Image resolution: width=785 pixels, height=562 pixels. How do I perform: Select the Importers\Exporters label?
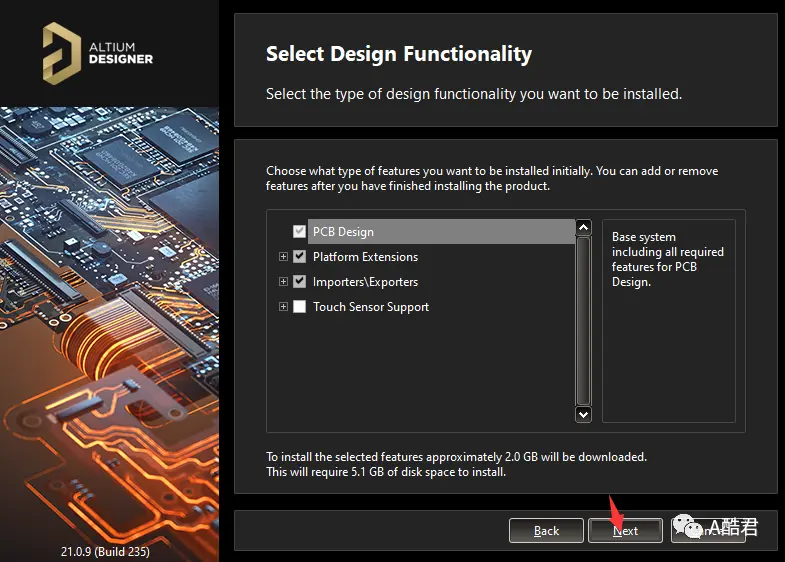365,282
